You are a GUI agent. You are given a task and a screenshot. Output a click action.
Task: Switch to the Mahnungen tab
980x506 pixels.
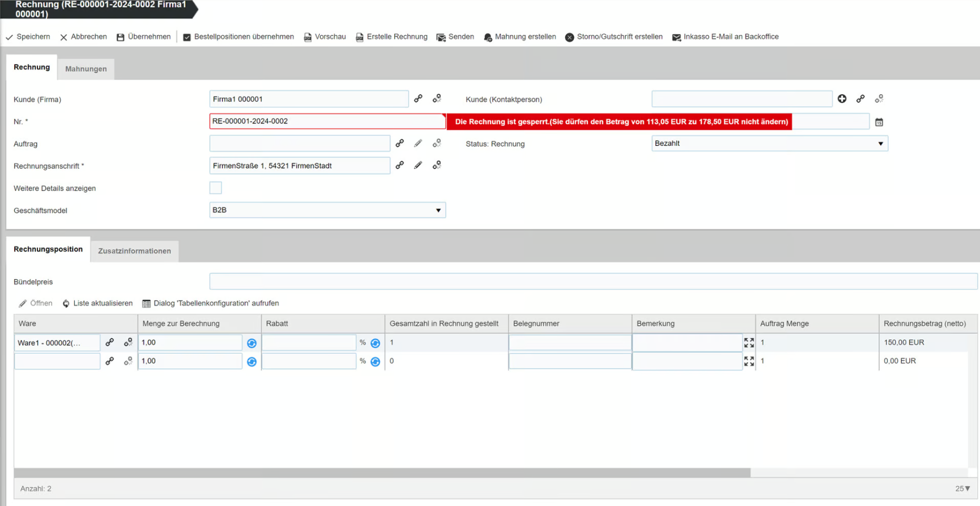[86, 69]
